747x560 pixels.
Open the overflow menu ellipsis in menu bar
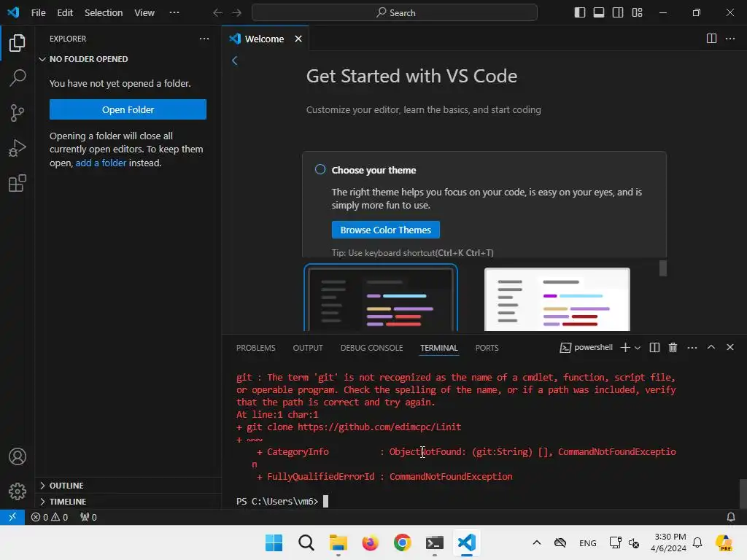coord(174,13)
